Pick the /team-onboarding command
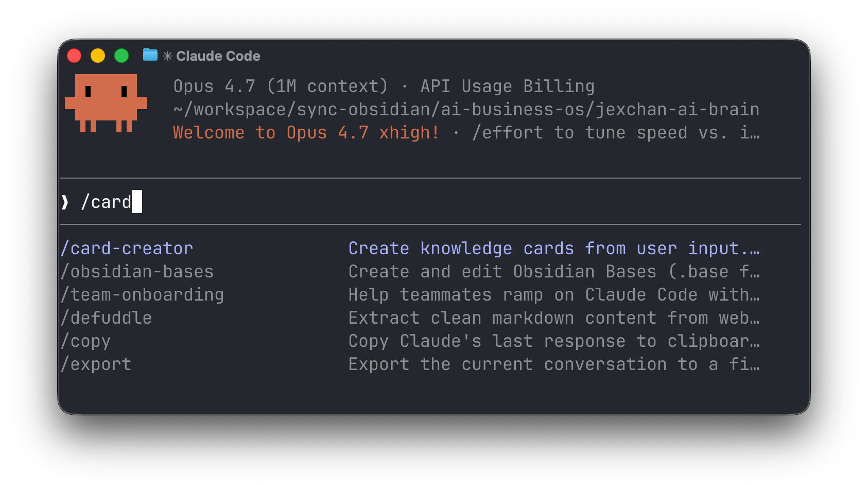 142,294
